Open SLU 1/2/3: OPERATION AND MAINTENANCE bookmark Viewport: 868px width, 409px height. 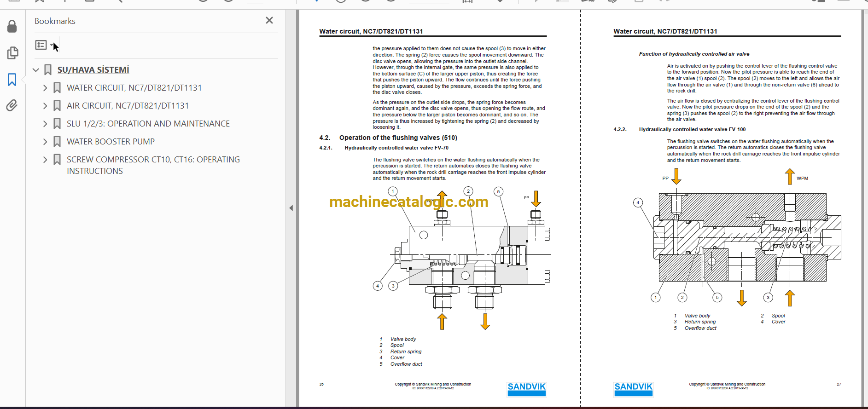click(148, 124)
